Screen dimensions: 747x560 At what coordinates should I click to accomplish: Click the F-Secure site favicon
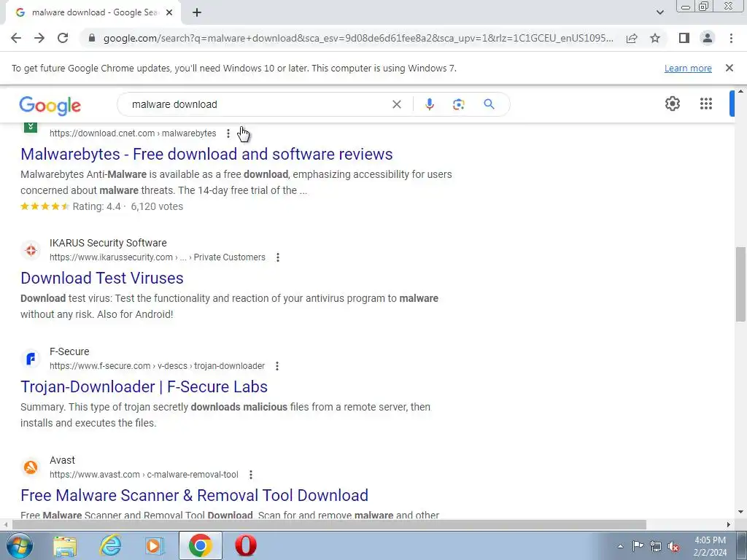[31, 359]
